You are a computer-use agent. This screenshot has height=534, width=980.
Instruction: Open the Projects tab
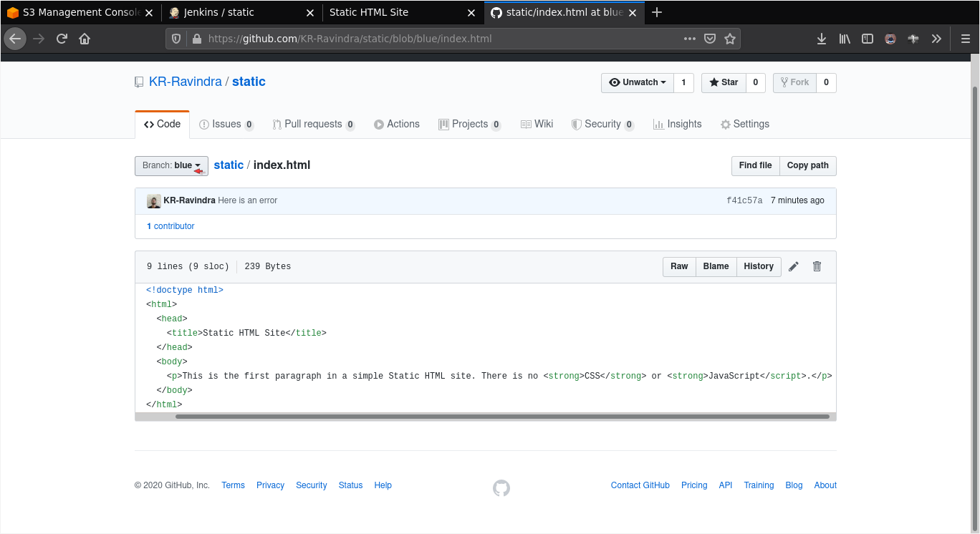tap(470, 124)
